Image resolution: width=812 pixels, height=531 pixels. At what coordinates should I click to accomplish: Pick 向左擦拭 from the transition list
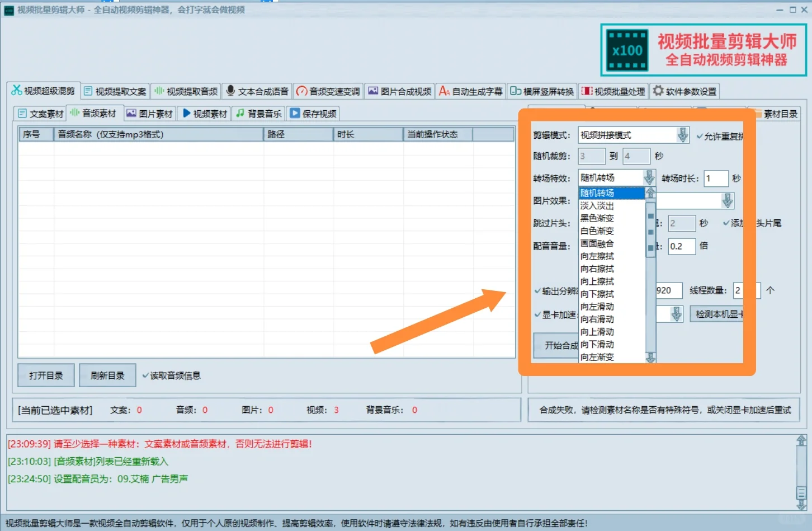click(x=612, y=256)
